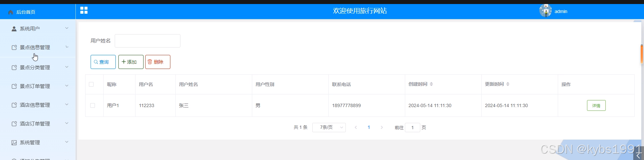
Task: Go to next page arrow
Action: pyautogui.click(x=382, y=128)
